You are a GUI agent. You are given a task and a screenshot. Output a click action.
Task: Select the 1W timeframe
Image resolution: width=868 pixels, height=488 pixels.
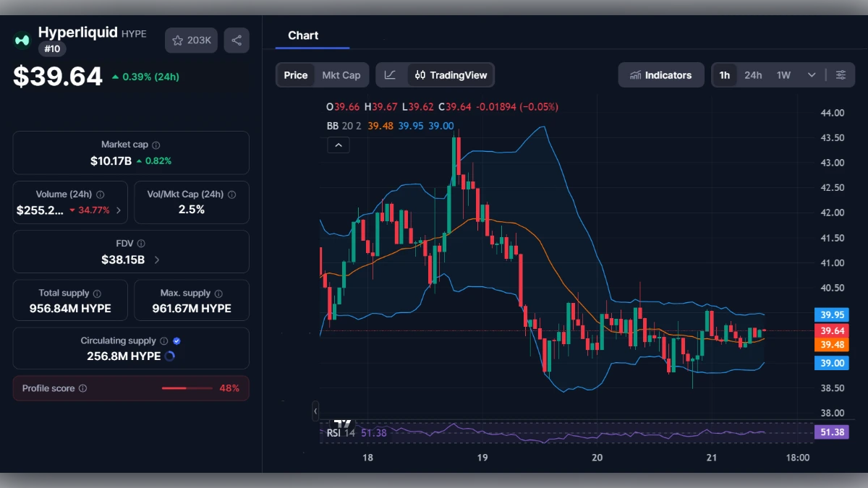(783, 75)
